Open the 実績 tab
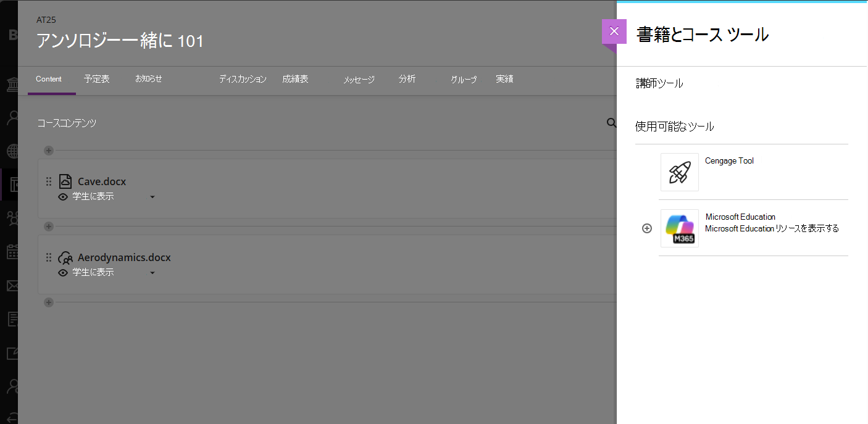Screen dimensions: 868x424 click(504, 79)
